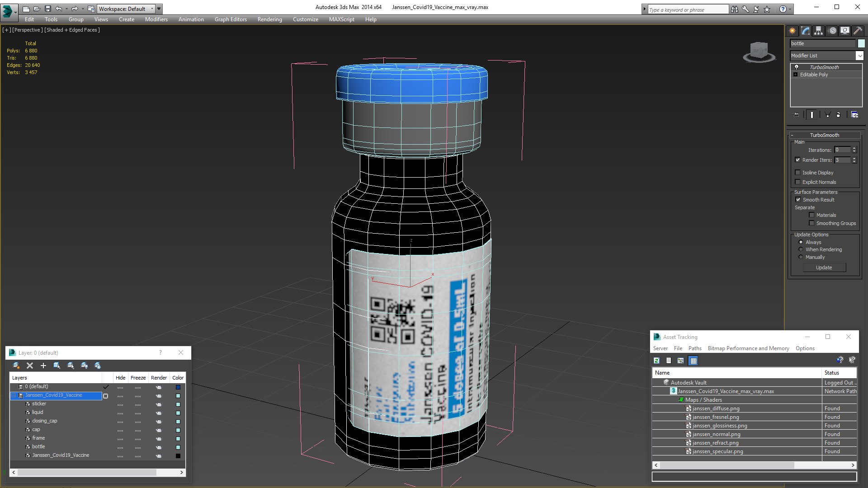This screenshot has height=488, width=868.
Task: Open the Modifiers menu
Action: [x=156, y=19]
